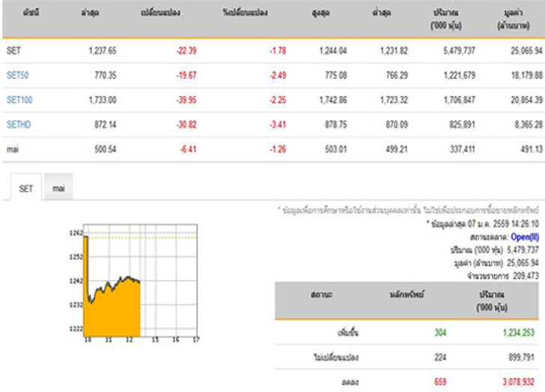
Task: Select SET100 volume 1,706,847
Action: (459, 99)
